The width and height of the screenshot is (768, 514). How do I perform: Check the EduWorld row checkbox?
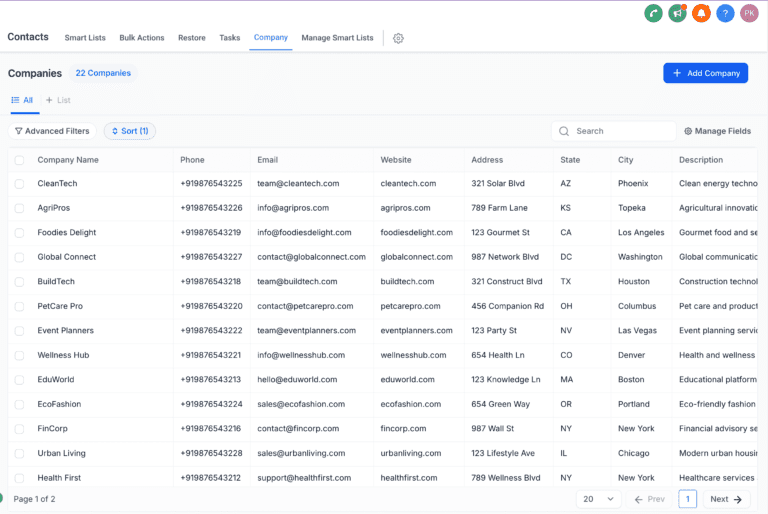19,380
